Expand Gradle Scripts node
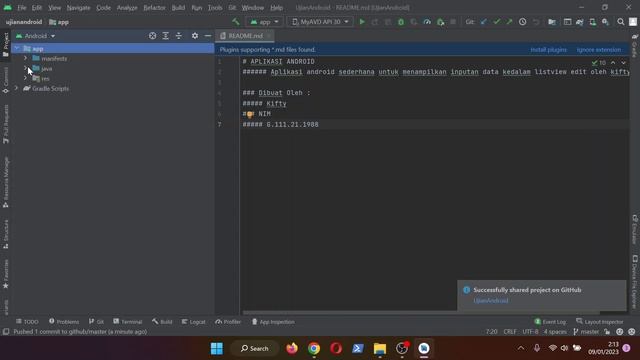This screenshot has height=360, width=640. pos(17,88)
